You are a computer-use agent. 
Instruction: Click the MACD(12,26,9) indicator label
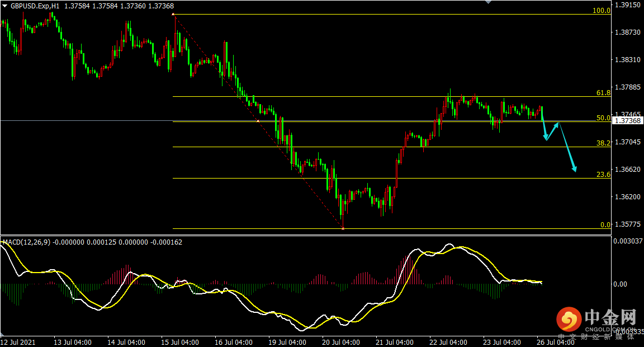[x=26, y=242]
